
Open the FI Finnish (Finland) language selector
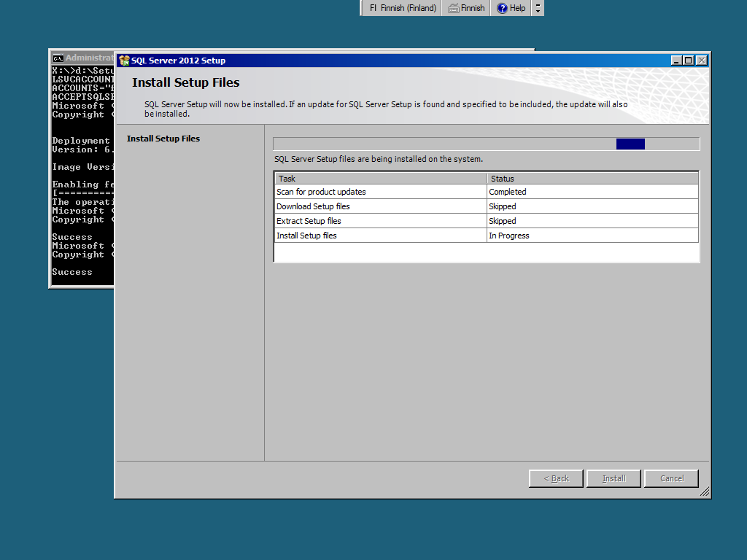tap(402, 8)
